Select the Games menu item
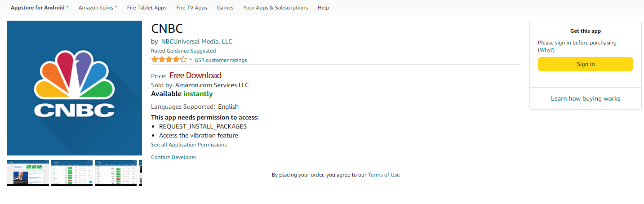 tap(225, 8)
